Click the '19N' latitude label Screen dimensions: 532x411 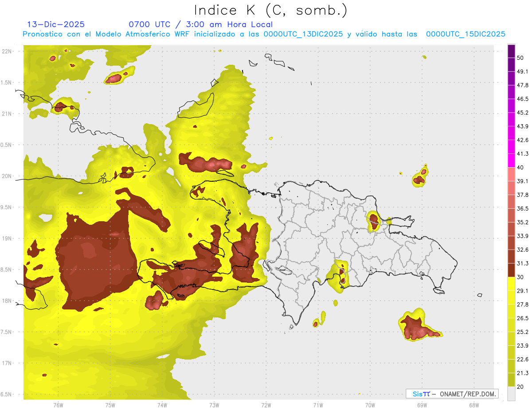coord(7,239)
